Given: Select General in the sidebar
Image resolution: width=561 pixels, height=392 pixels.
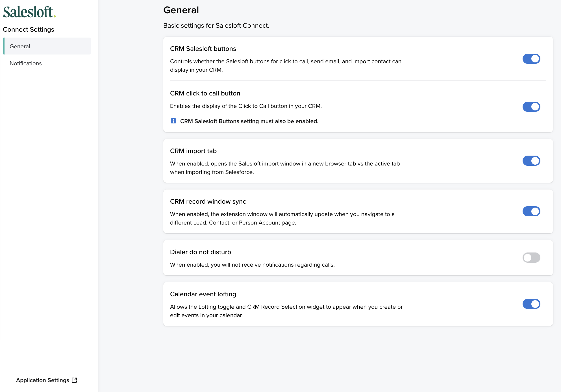Looking at the screenshot, I should point(20,46).
